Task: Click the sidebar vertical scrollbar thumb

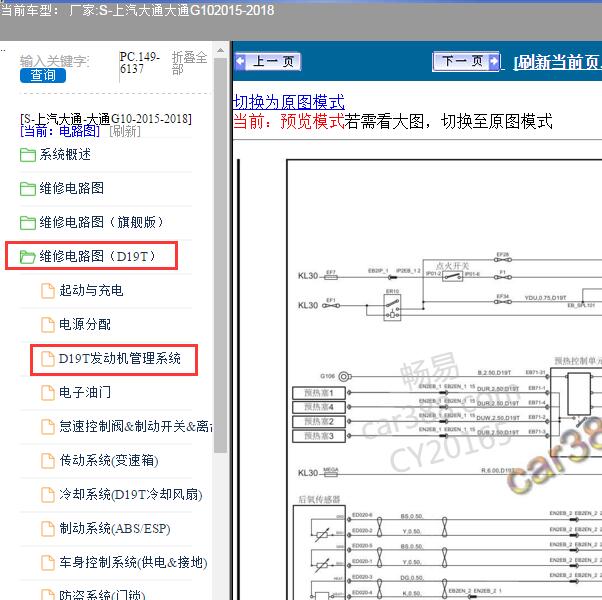Action: click(x=220, y=255)
